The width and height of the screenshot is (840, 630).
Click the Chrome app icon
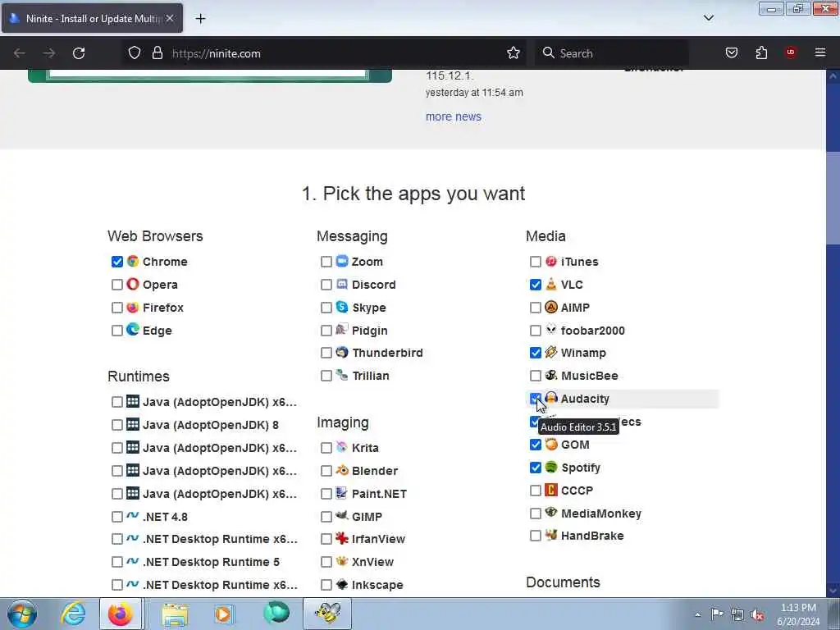pyautogui.click(x=133, y=262)
